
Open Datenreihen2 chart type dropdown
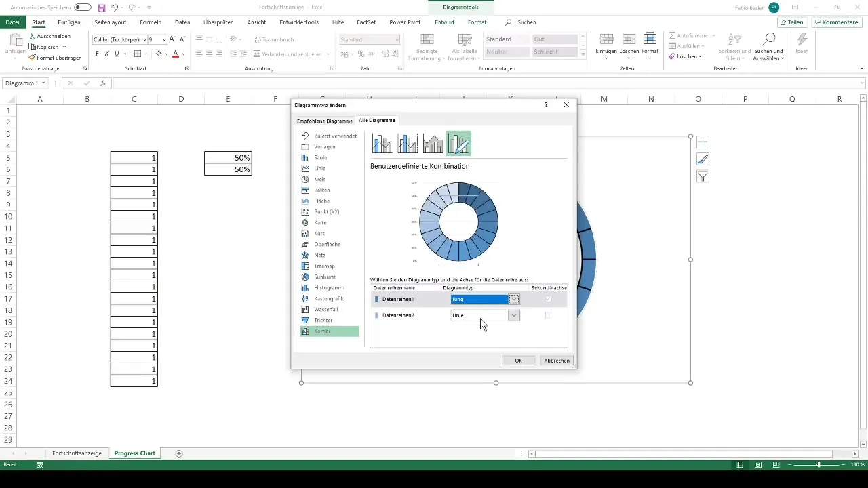coord(514,315)
